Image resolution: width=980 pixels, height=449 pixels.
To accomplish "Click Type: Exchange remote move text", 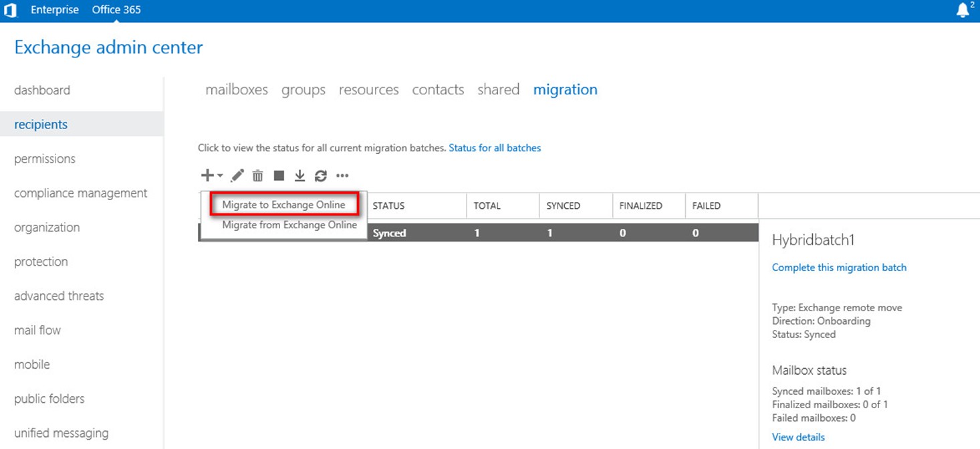I will [837, 308].
